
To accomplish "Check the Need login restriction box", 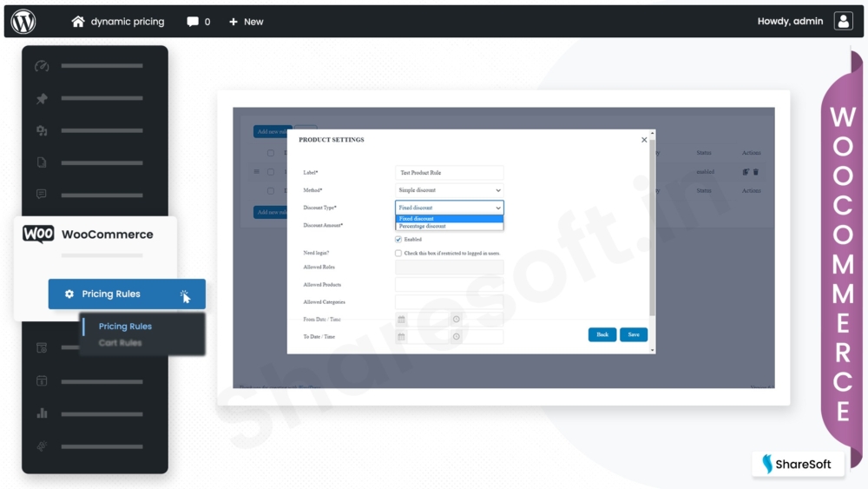I will [398, 253].
